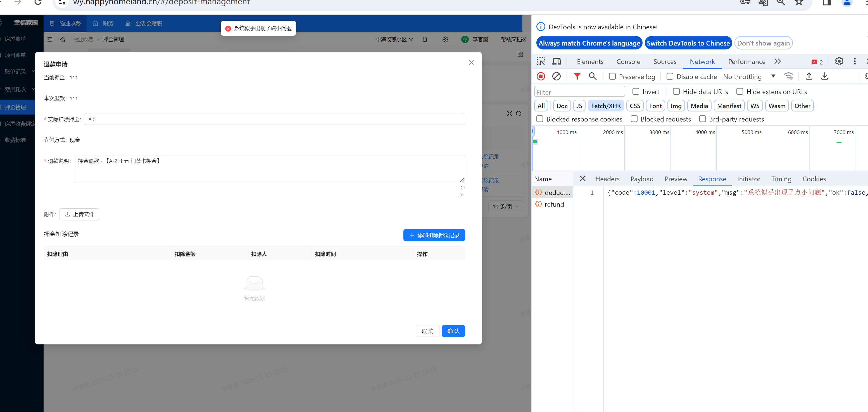Click 添加扣除押金记录 button

pyautogui.click(x=434, y=235)
